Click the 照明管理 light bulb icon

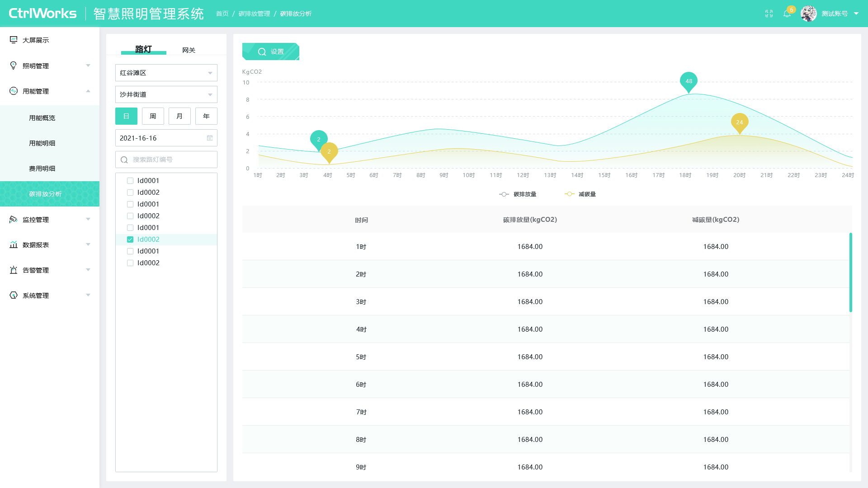coord(14,66)
